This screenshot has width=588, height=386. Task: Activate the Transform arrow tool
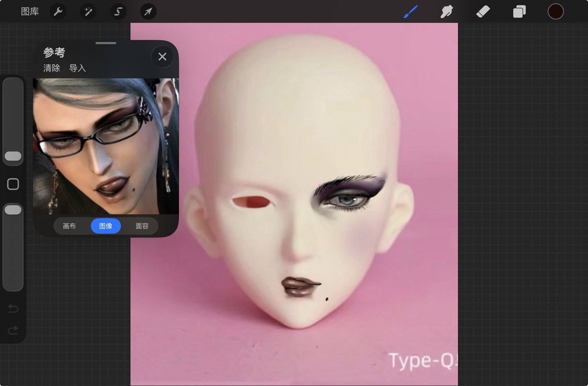coord(148,11)
